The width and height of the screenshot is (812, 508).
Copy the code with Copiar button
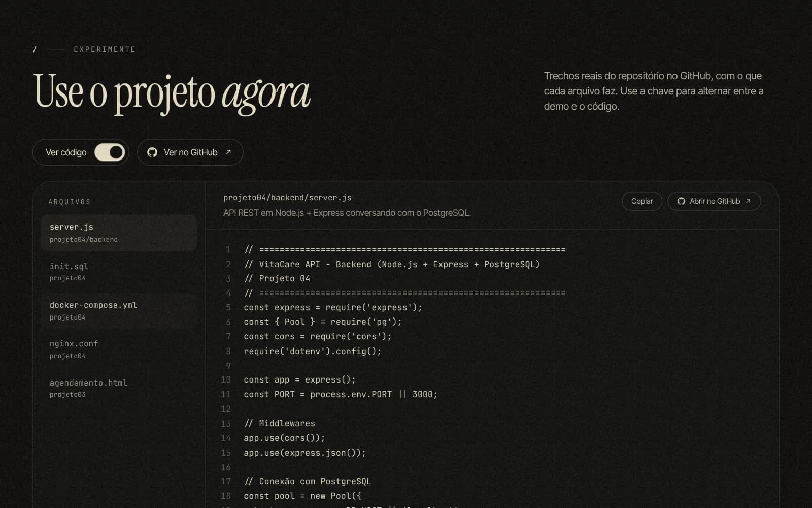tap(642, 201)
